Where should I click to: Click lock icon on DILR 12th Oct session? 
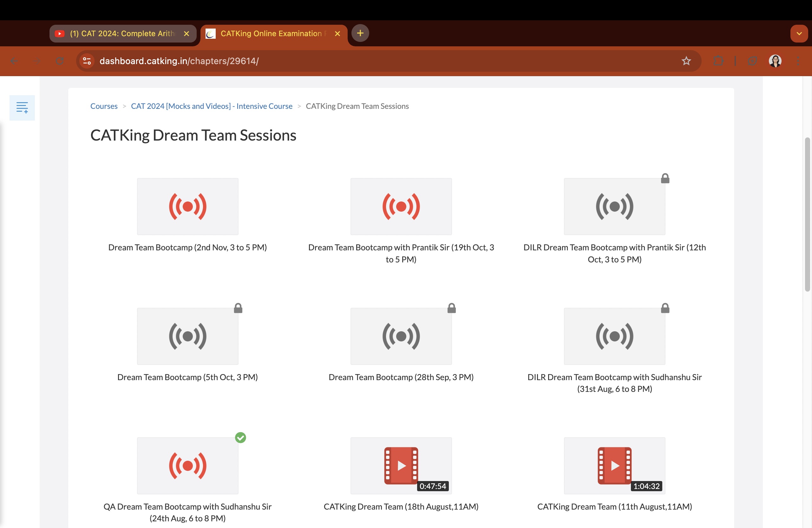(x=665, y=179)
